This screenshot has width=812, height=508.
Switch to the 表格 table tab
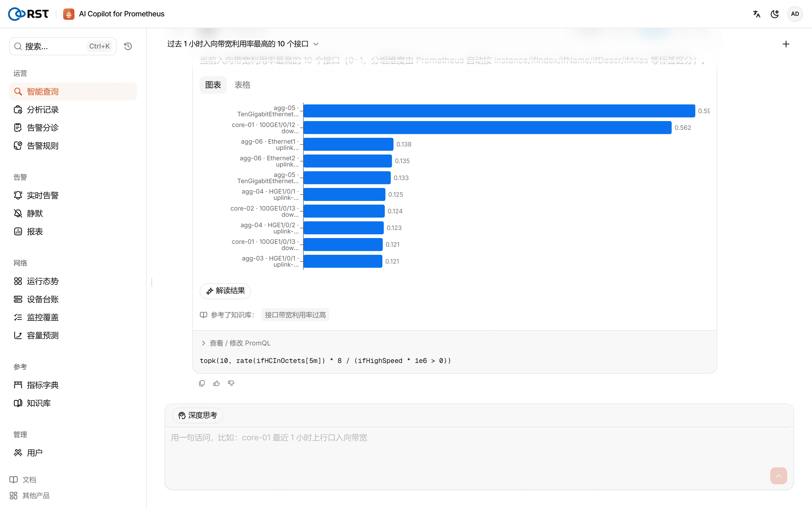[242, 85]
